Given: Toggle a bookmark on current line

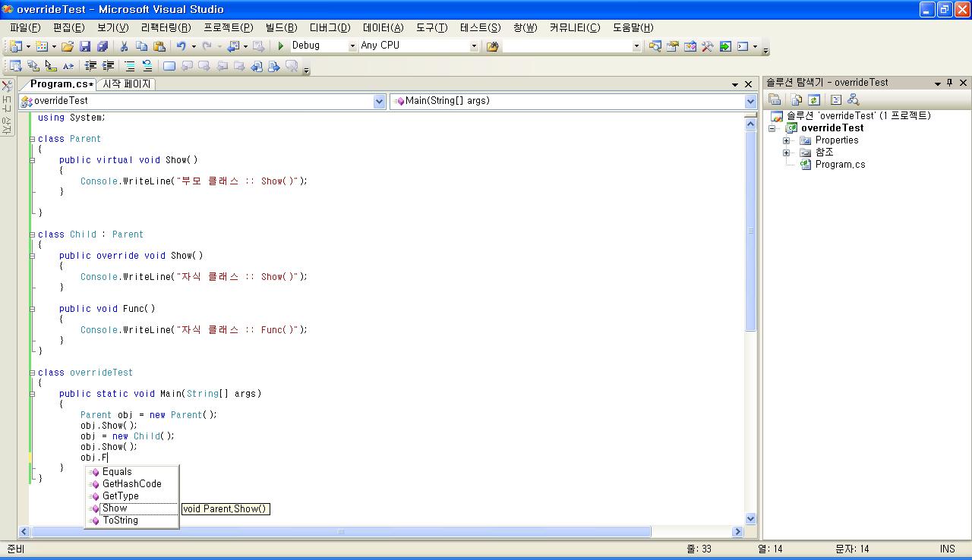Looking at the screenshot, I should point(169,66).
